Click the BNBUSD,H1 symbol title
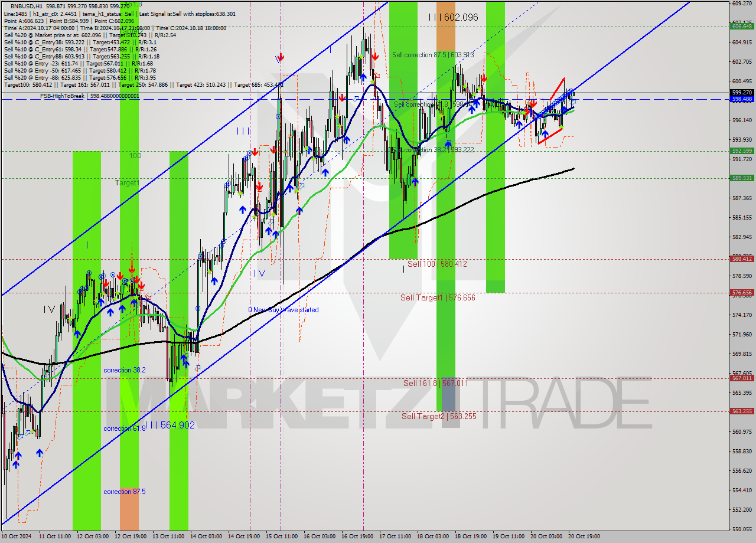Viewport: 756px width, 543px height. (x=27, y=5)
